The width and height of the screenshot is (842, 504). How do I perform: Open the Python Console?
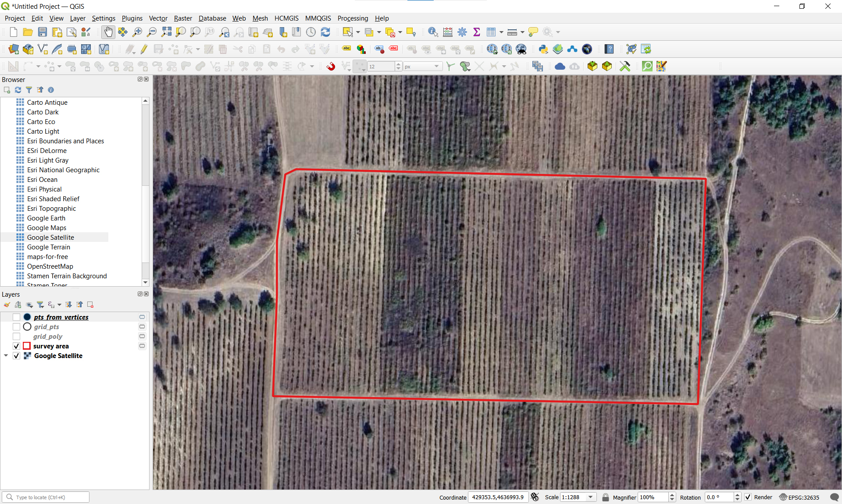coord(543,49)
